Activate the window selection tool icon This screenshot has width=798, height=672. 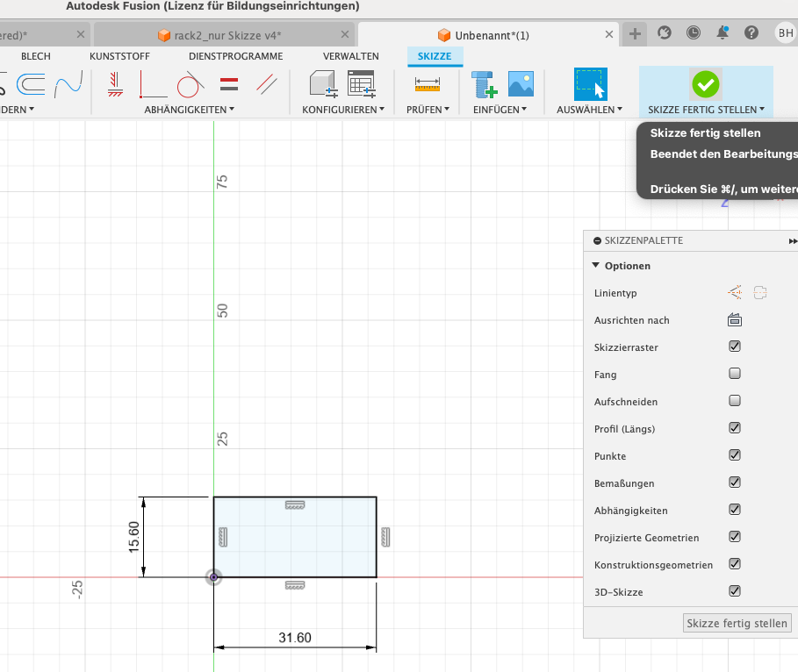pos(590,85)
